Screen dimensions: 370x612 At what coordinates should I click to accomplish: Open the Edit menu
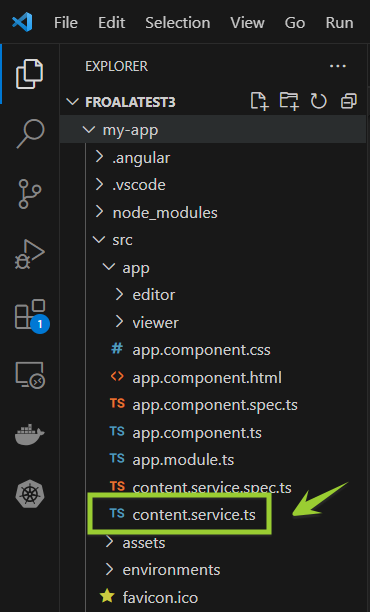[x=112, y=23]
